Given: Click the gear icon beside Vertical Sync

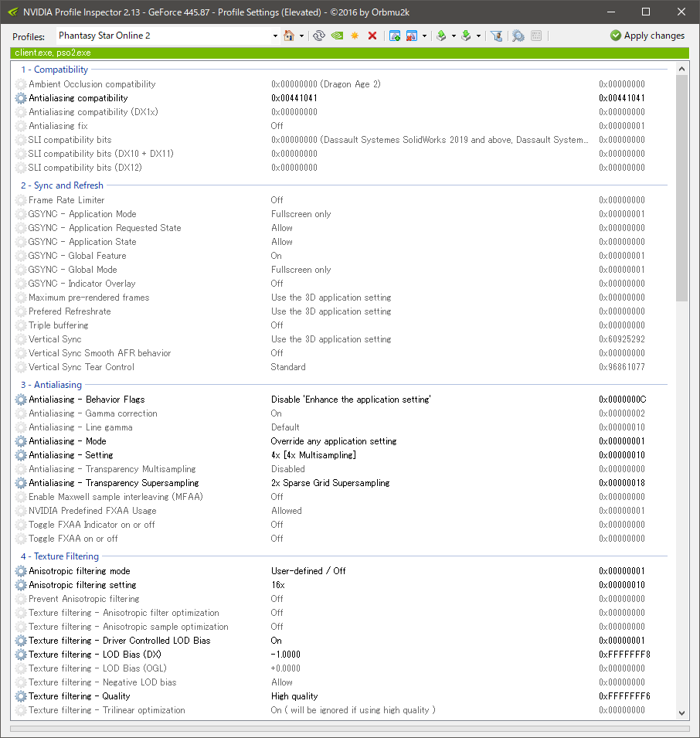Looking at the screenshot, I should pyautogui.click(x=21, y=339).
